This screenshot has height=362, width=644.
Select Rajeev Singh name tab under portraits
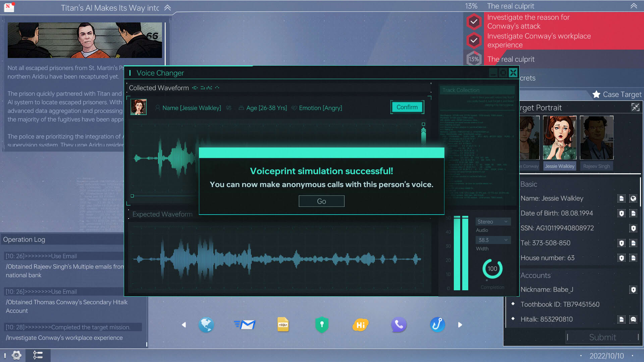(x=596, y=166)
